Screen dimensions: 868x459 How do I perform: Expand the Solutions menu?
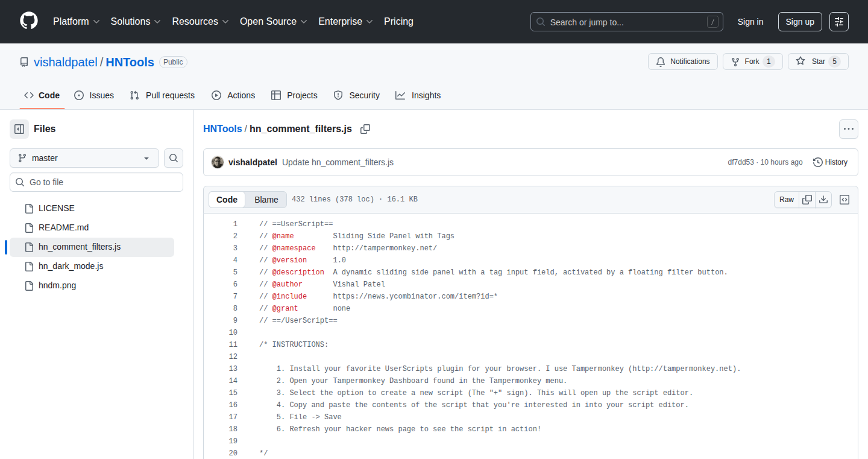pos(136,22)
